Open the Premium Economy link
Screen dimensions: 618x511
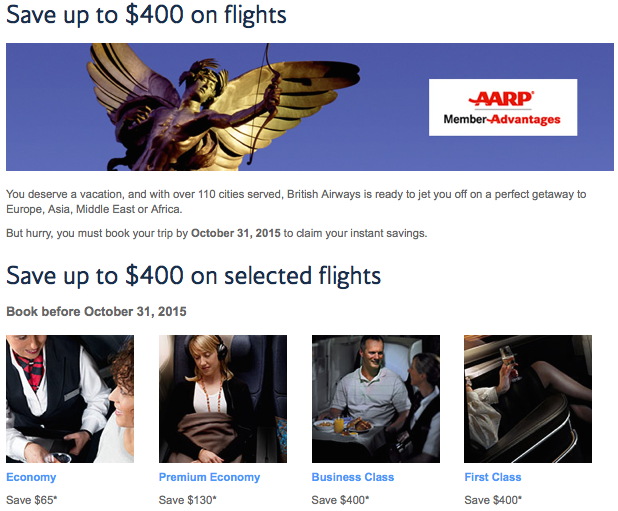[x=209, y=477]
